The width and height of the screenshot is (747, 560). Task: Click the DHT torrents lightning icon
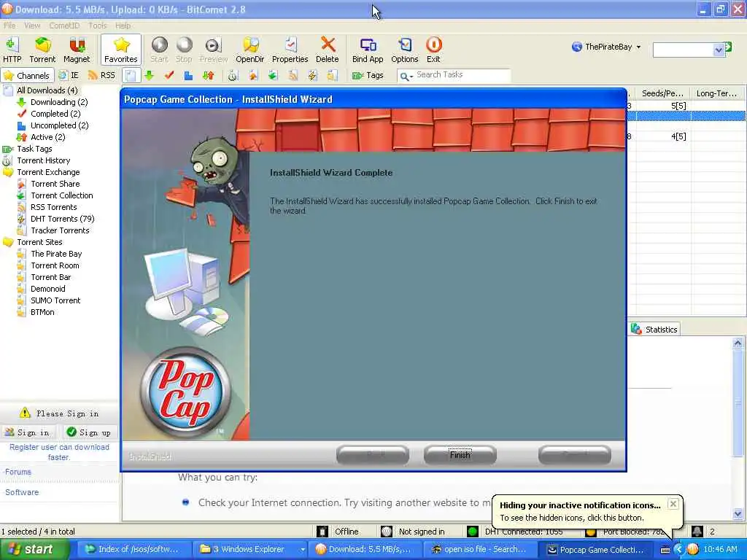pyautogui.click(x=312, y=75)
